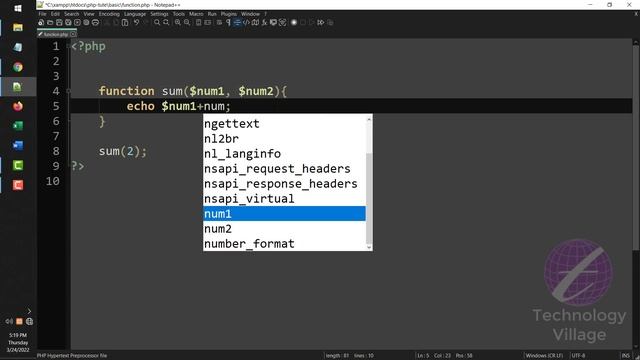The width and height of the screenshot is (640, 360).
Task: Open the UTF-8 encoding status selector
Action: click(x=578, y=356)
